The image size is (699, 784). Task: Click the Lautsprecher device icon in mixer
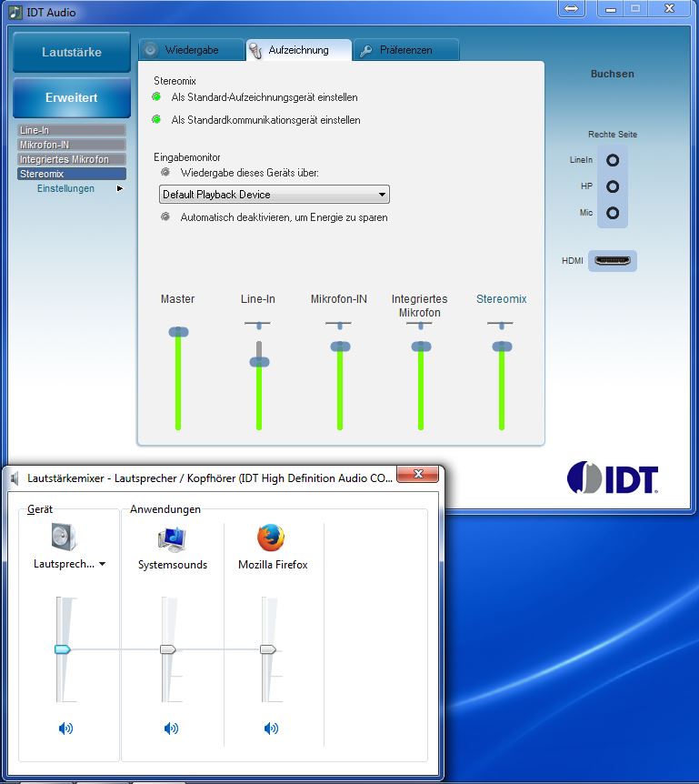pyautogui.click(x=64, y=537)
